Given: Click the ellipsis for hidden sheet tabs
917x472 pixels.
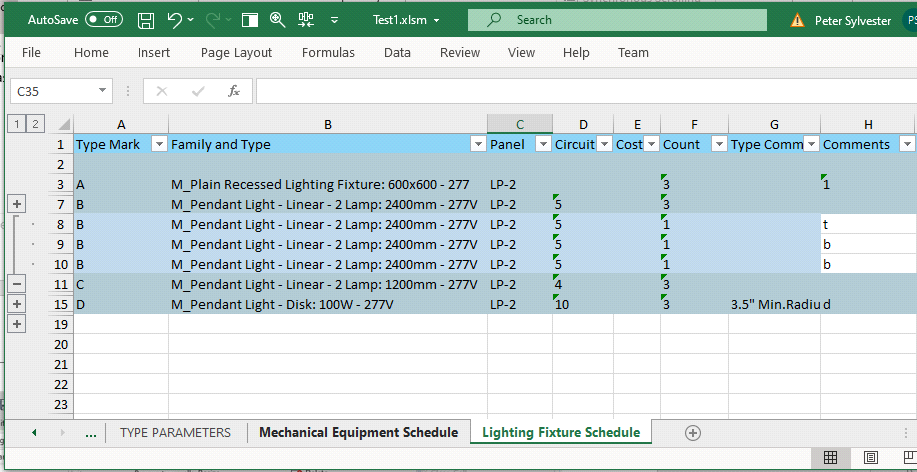Looking at the screenshot, I should [91, 433].
